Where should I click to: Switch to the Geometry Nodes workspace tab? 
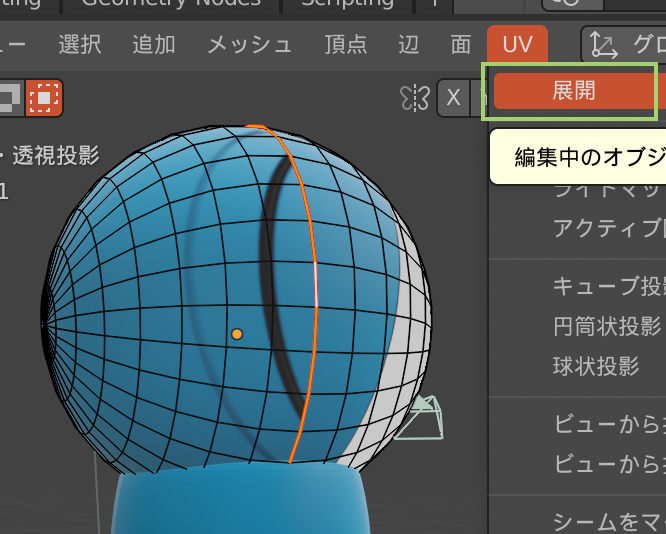click(x=171, y=4)
